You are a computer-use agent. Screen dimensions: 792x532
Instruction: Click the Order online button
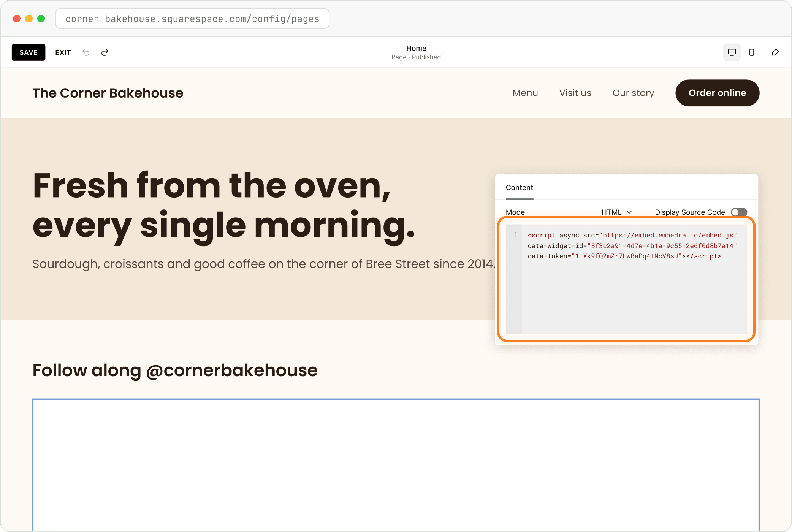click(x=717, y=93)
